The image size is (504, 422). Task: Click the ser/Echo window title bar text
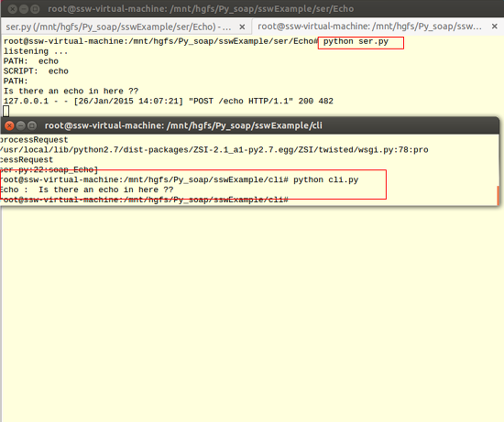pos(201,9)
